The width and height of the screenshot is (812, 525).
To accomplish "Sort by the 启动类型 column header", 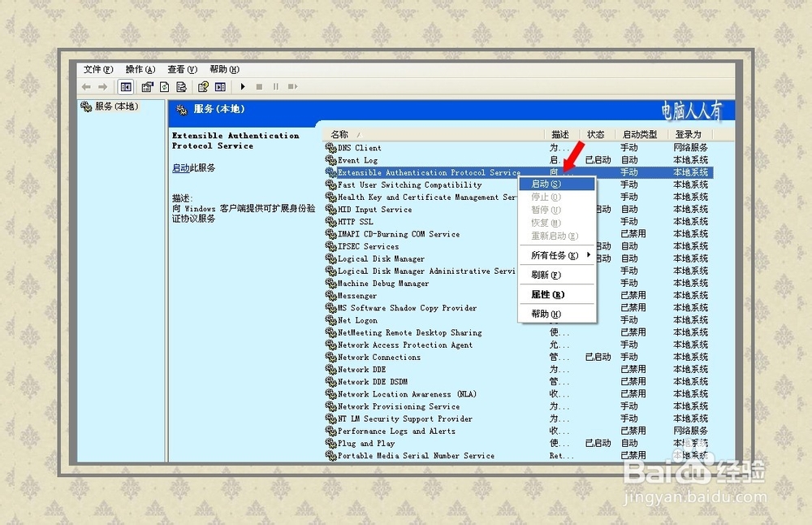I will tap(642, 135).
